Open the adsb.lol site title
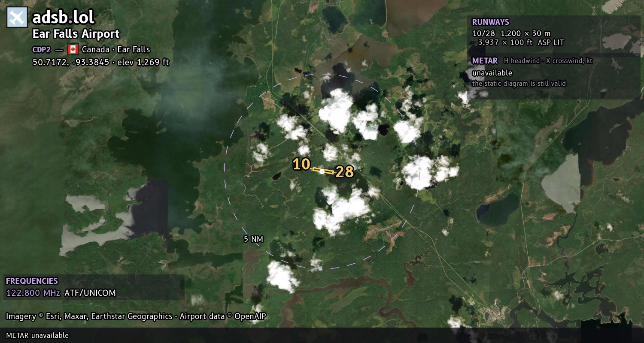The height and width of the screenshot is (343, 644). pyautogui.click(x=63, y=18)
